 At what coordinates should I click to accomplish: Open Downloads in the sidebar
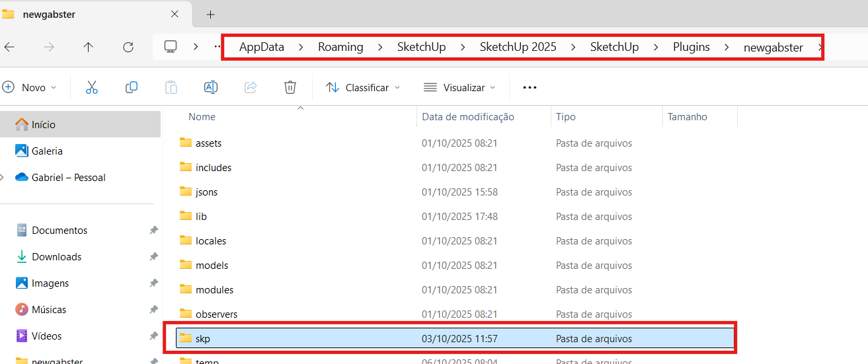tap(56, 256)
